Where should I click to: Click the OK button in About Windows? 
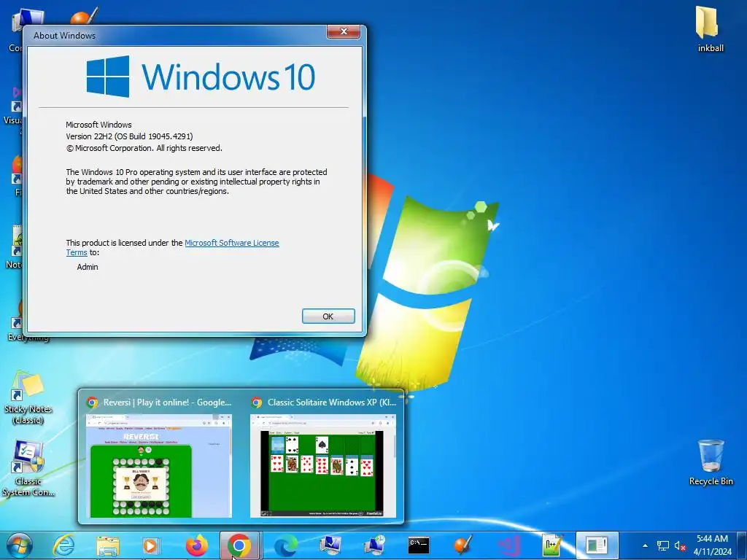pos(328,316)
